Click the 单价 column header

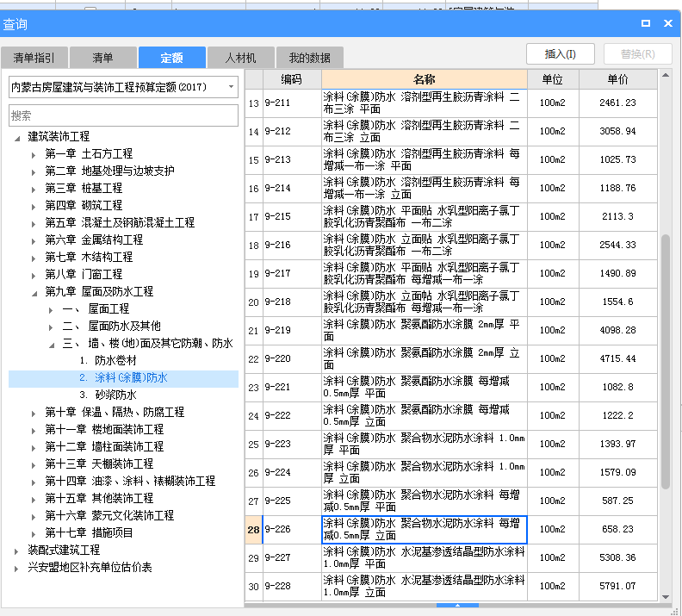coord(618,79)
